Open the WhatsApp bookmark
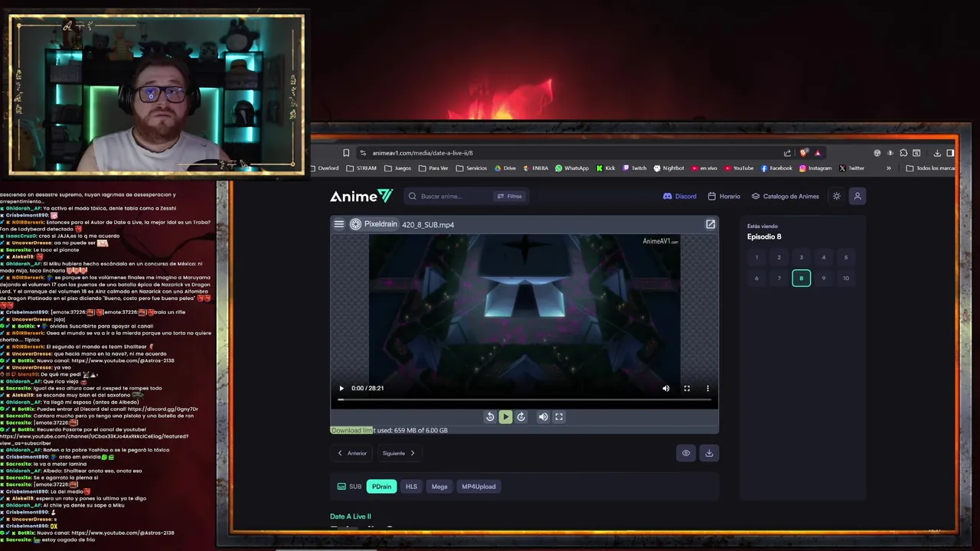The width and height of the screenshot is (980, 551). pos(572,168)
